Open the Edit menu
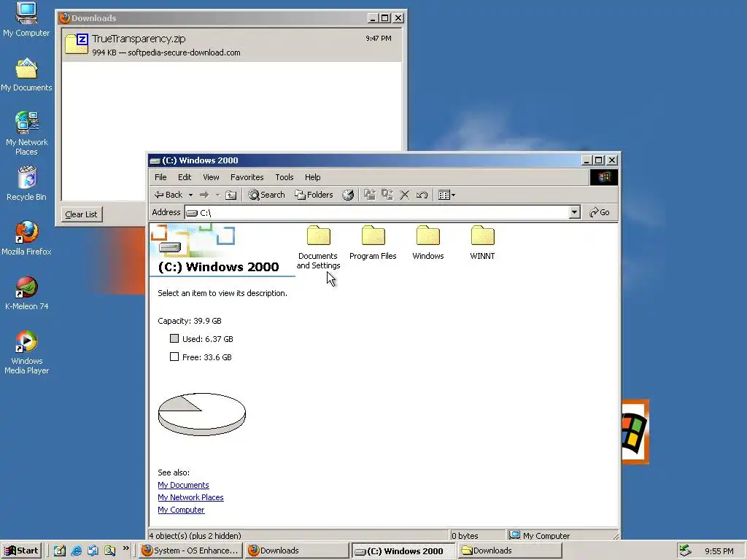 pyautogui.click(x=185, y=177)
